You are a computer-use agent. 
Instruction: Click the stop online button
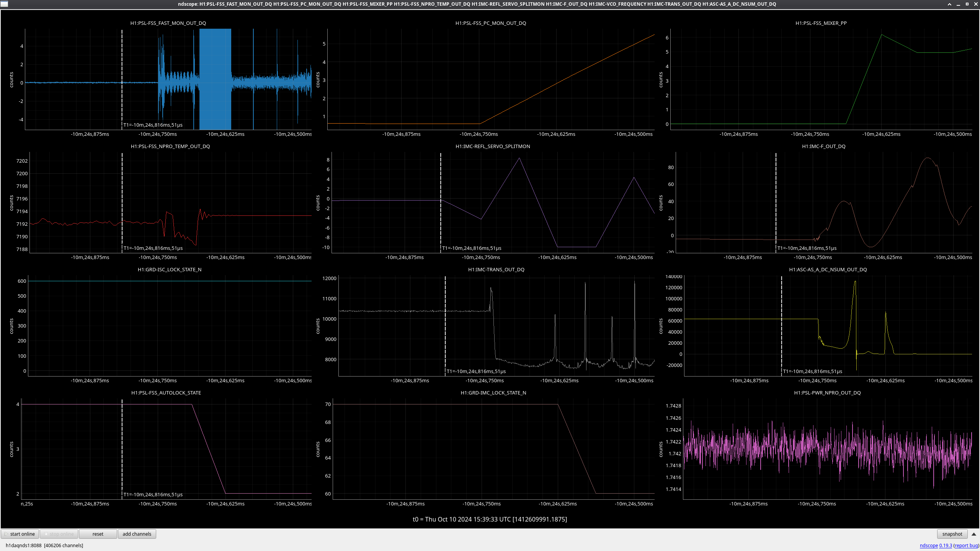59,534
